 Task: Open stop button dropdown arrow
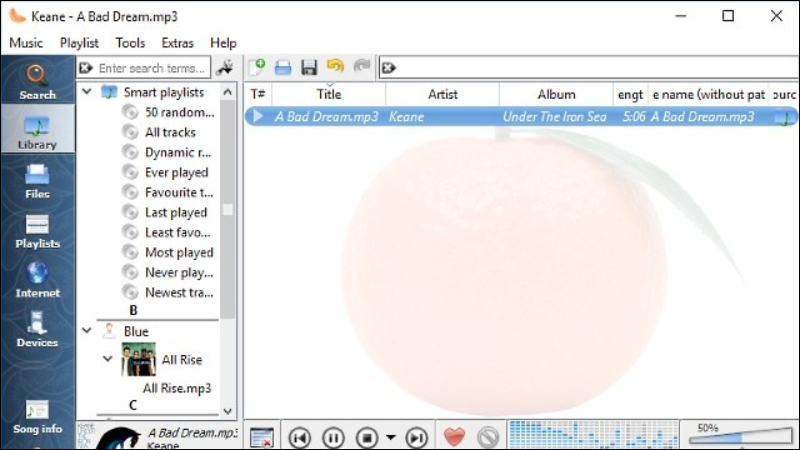pyautogui.click(x=390, y=437)
